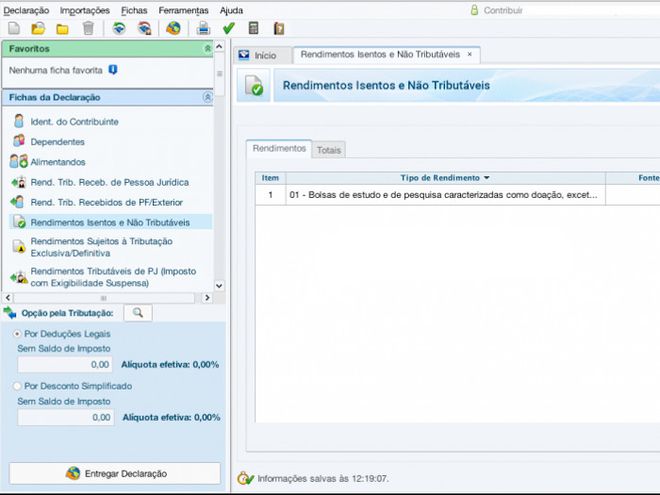Image resolution: width=660 pixels, height=495 pixels.
Task: Click the help book icon in toolbar
Action: [x=279, y=28]
